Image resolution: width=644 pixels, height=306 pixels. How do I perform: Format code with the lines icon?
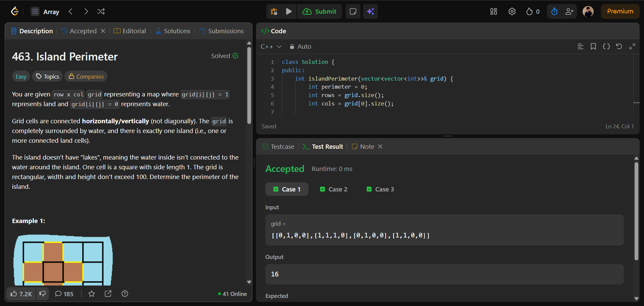coord(580,47)
